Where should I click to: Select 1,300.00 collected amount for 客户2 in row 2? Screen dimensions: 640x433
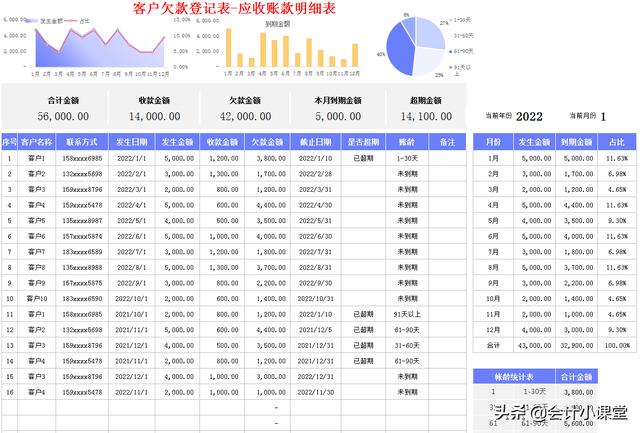pos(222,174)
